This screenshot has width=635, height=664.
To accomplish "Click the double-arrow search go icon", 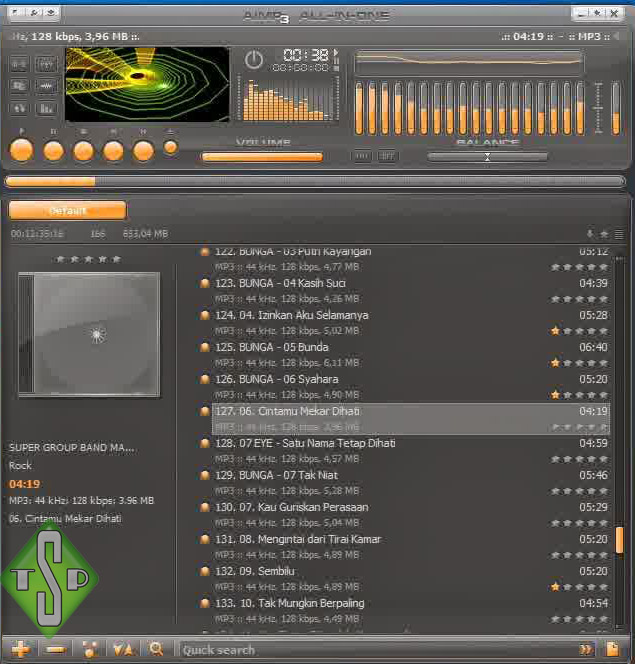I will 586,649.
